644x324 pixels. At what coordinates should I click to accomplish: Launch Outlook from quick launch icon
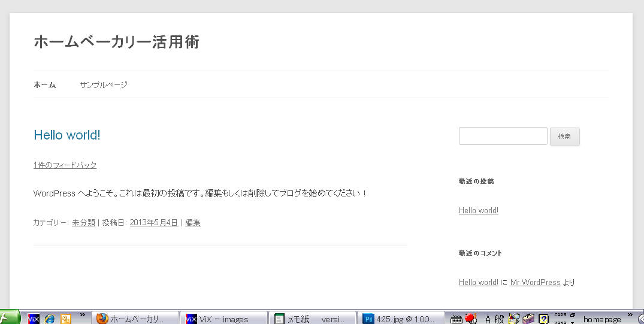pyautogui.click(x=66, y=319)
